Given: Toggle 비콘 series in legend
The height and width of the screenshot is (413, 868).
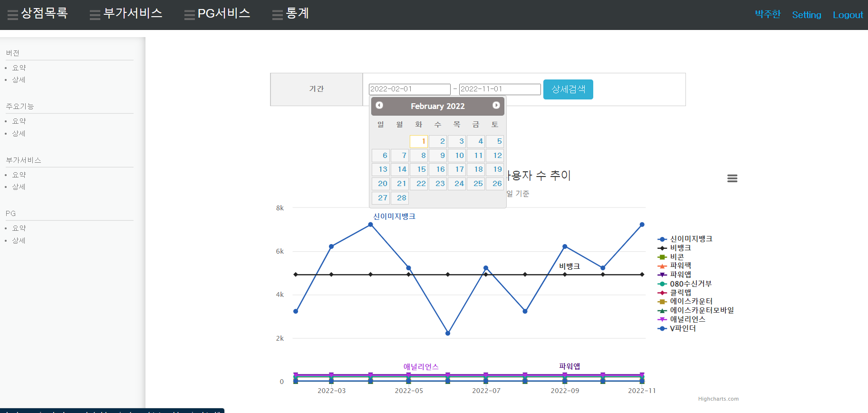Looking at the screenshot, I should pos(671,257).
